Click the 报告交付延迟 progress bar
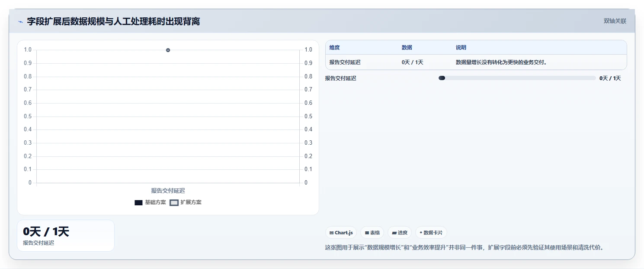Screen dimensions: 644x269 (517, 78)
